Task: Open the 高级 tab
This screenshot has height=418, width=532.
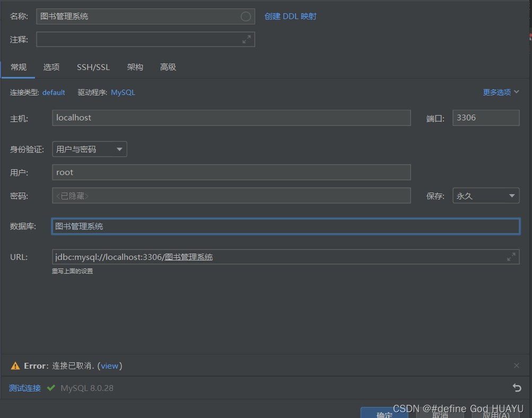Action: (168, 67)
